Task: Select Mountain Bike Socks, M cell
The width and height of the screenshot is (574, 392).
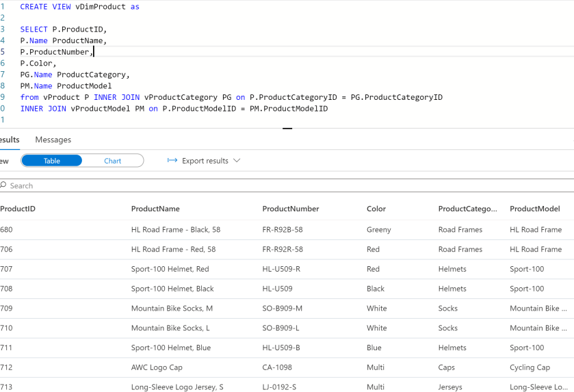Action: (172, 309)
